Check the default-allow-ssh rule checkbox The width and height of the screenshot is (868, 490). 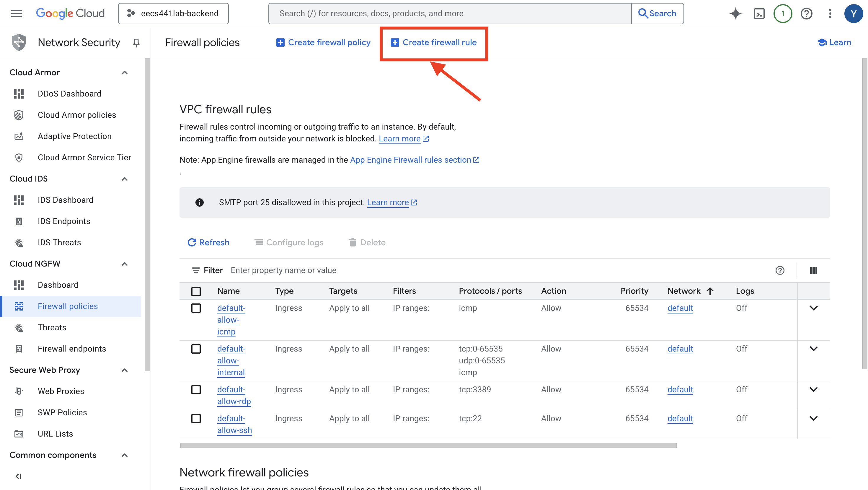tap(196, 418)
